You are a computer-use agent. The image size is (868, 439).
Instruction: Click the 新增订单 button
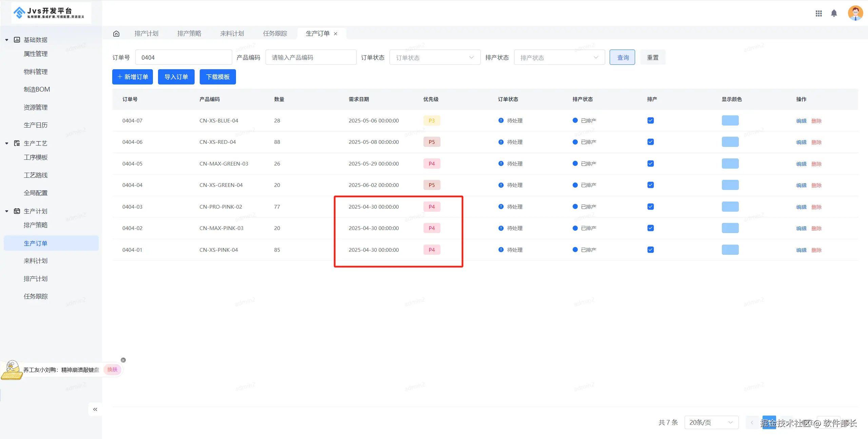(x=133, y=77)
